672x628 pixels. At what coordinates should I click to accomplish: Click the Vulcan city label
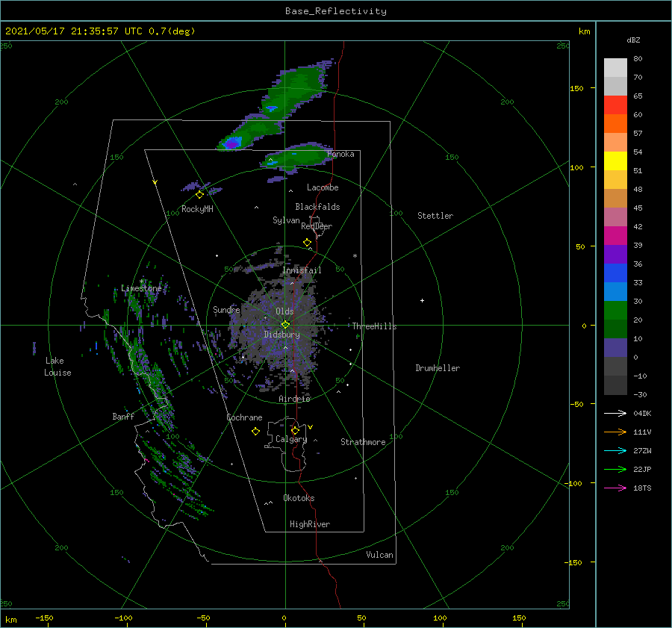(x=380, y=555)
